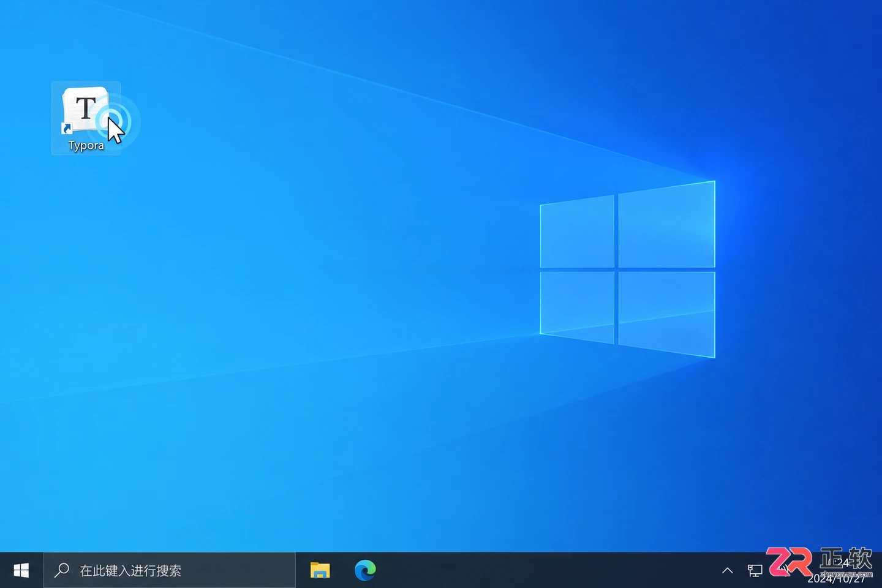Expand hidden system tray icons chevron
This screenshot has height=588, width=882.
(727, 570)
